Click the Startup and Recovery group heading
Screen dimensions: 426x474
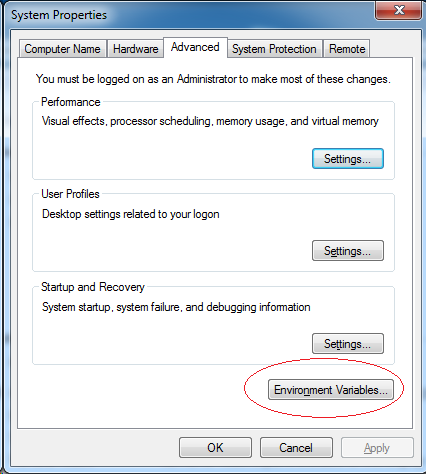tap(93, 287)
